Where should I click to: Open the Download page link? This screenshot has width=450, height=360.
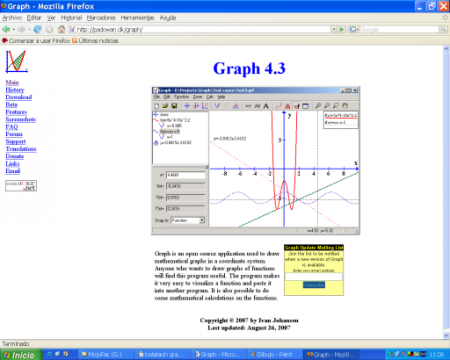point(19,97)
